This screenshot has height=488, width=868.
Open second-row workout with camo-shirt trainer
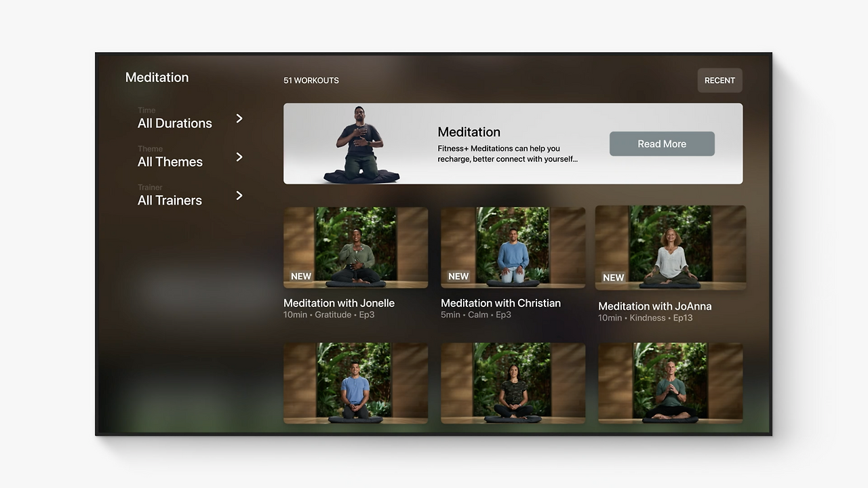[x=513, y=383]
